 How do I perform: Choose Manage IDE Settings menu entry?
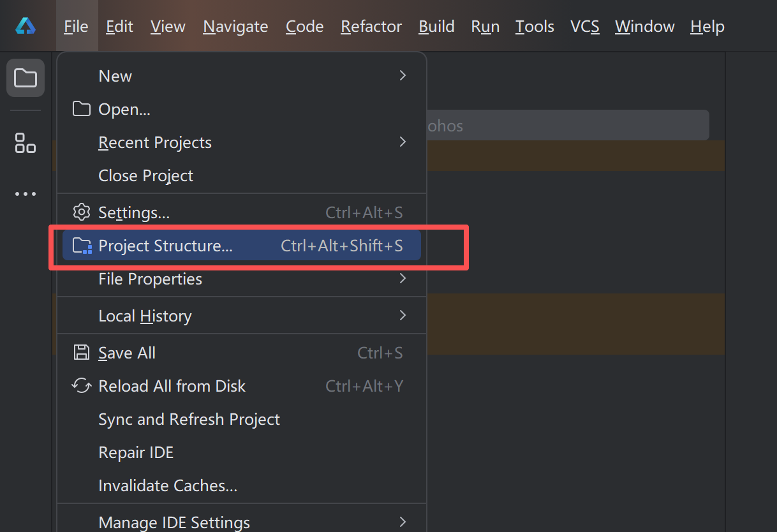point(242,522)
